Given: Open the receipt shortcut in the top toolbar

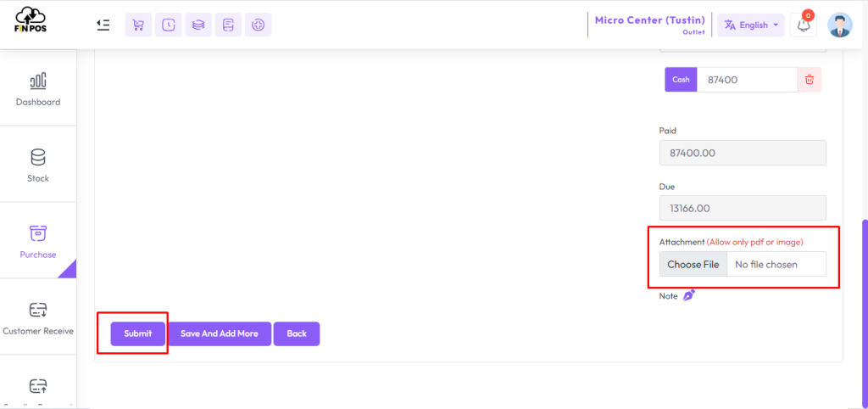Looking at the screenshot, I should coord(228,25).
